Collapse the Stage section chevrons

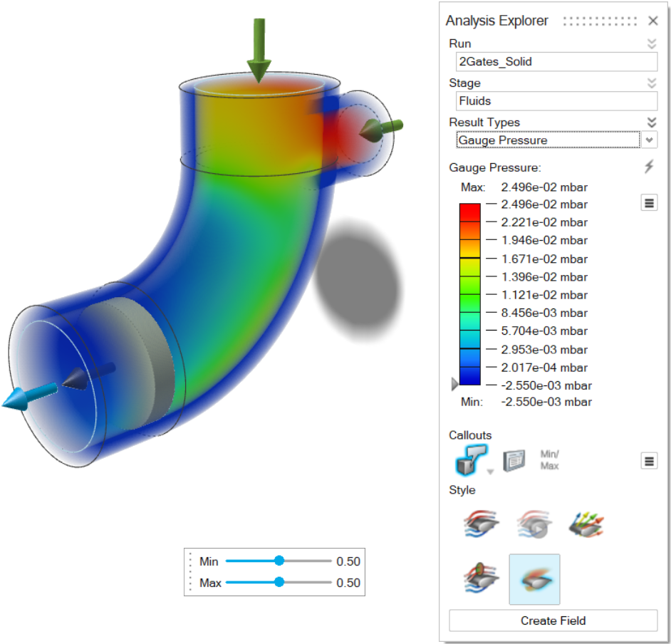click(x=651, y=83)
